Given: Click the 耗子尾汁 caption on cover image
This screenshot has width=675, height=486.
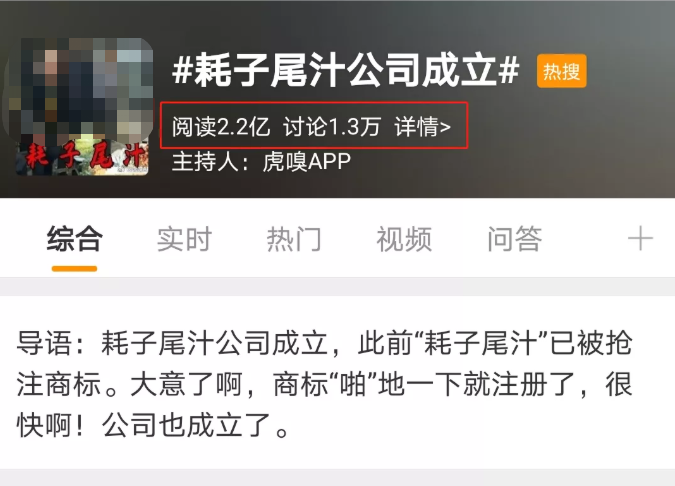Looking at the screenshot, I should click(84, 157).
